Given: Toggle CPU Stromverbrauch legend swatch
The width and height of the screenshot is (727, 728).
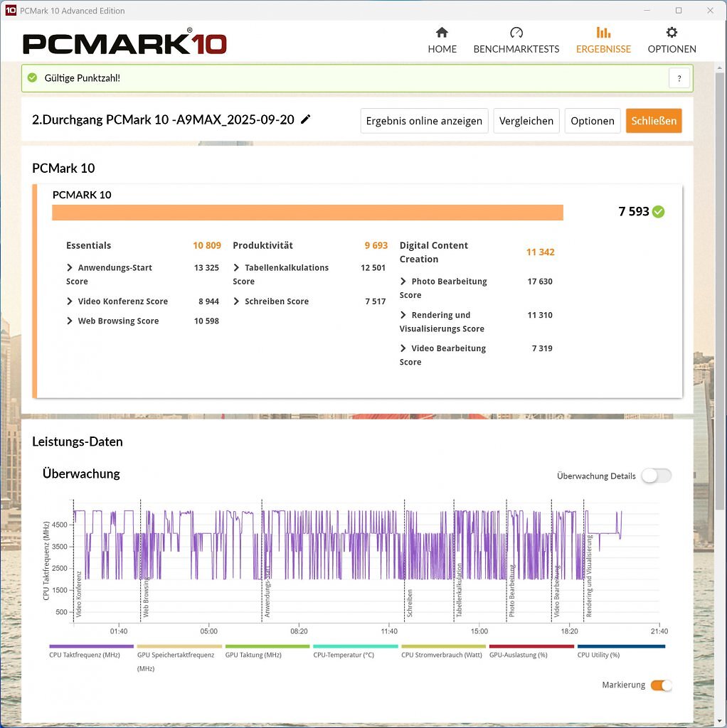Looking at the screenshot, I should pyautogui.click(x=443, y=646).
